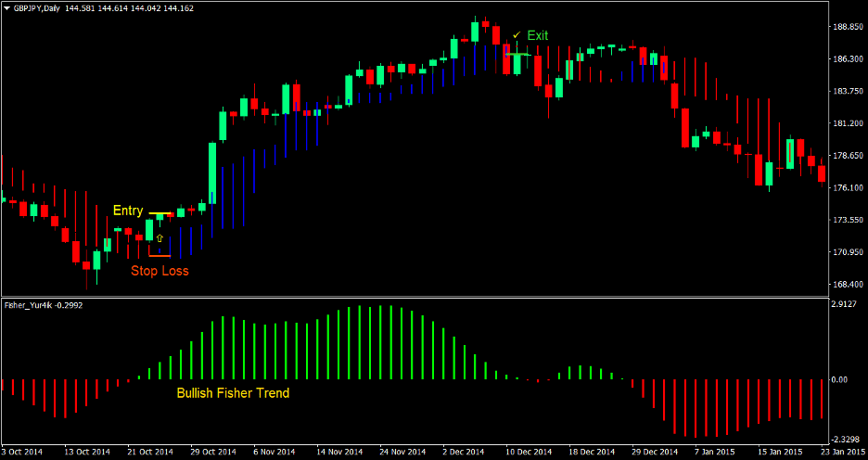Click the 168.400 price on the price scale
This screenshot has width=868, height=460.
tap(846, 285)
